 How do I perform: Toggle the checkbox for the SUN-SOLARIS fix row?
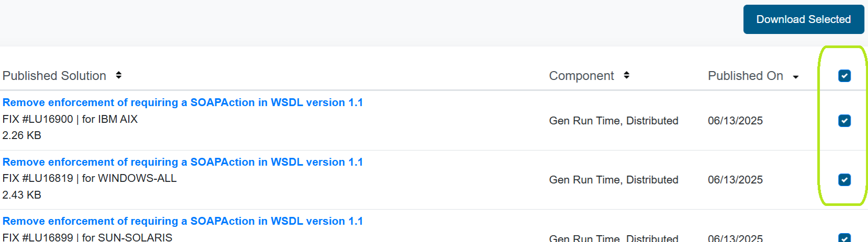[x=844, y=238]
